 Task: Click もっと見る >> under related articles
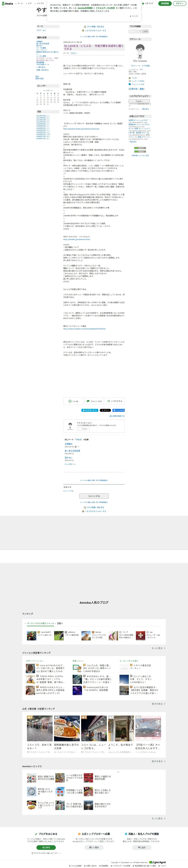[x=70, y=464]
